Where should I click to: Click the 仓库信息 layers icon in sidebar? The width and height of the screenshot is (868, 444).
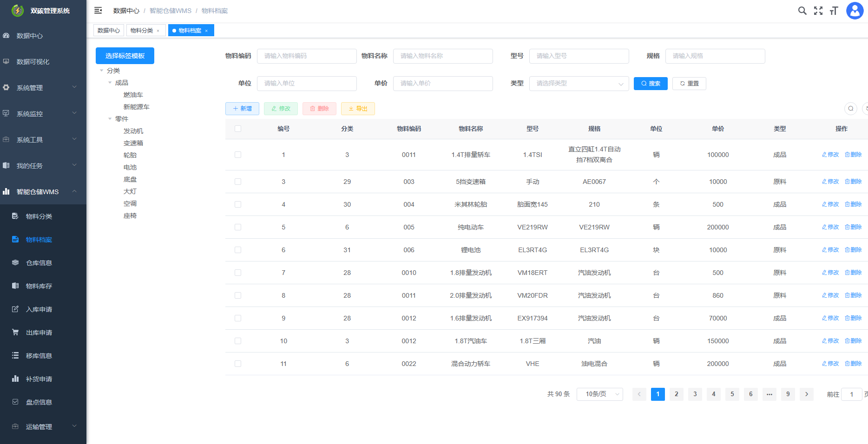click(15, 262)
